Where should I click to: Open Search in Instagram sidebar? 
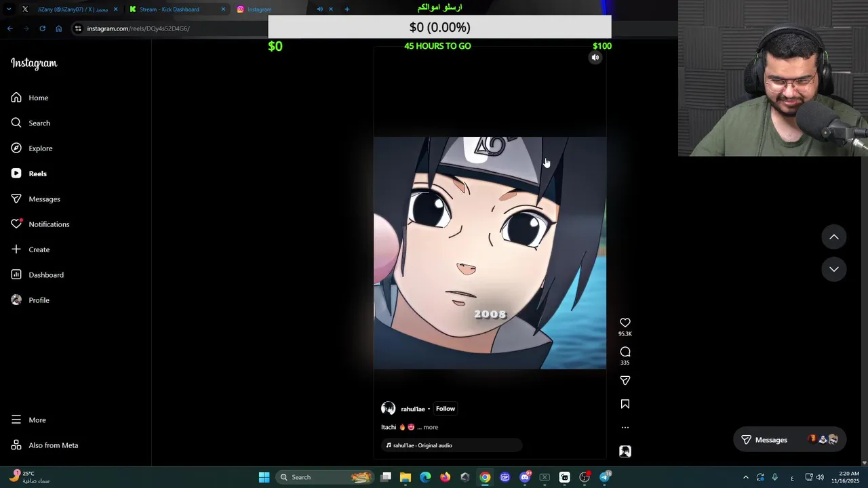click(x=31, y=123)
